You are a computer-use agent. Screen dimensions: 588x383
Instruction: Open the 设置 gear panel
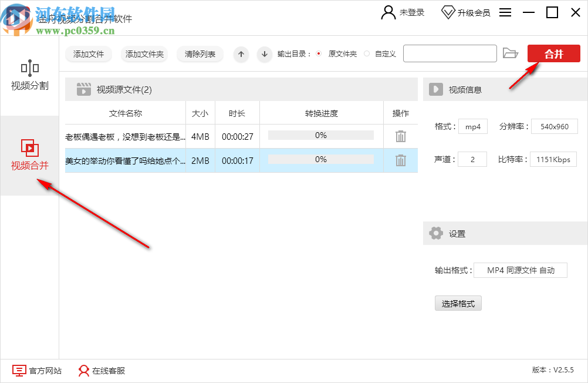(436, 233)
